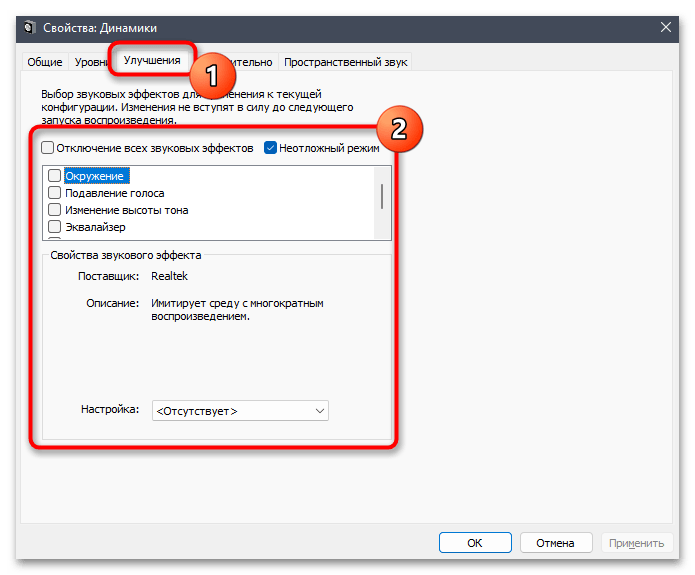Select the Улучшения tab
Viewport: 695px width, 575px height.
click(x=152, y=60)
